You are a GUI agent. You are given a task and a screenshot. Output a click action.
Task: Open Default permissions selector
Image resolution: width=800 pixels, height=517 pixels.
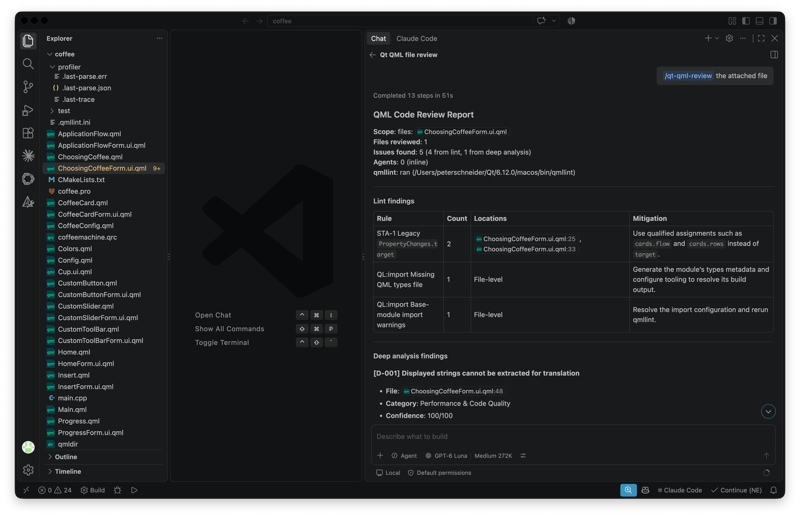coord(439,473)
